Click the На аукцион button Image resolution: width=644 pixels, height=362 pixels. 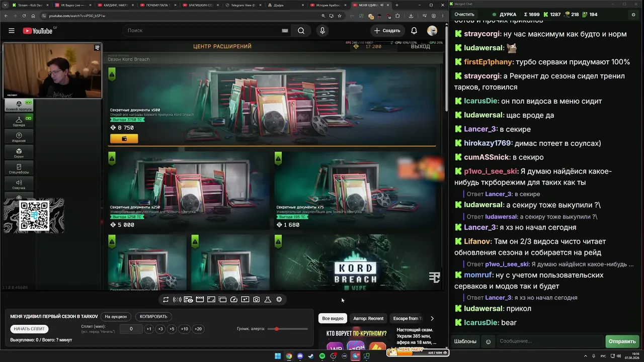116,317
